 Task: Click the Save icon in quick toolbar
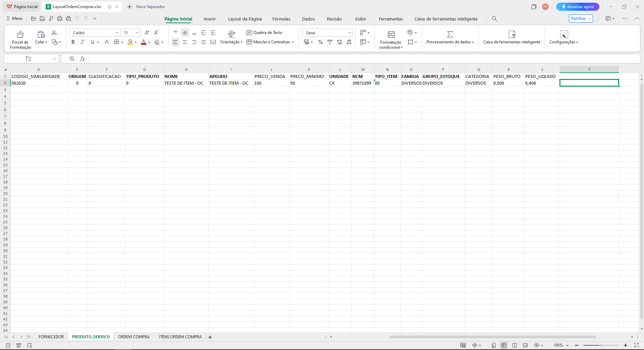pyautogui.click(x=42, y=18)
